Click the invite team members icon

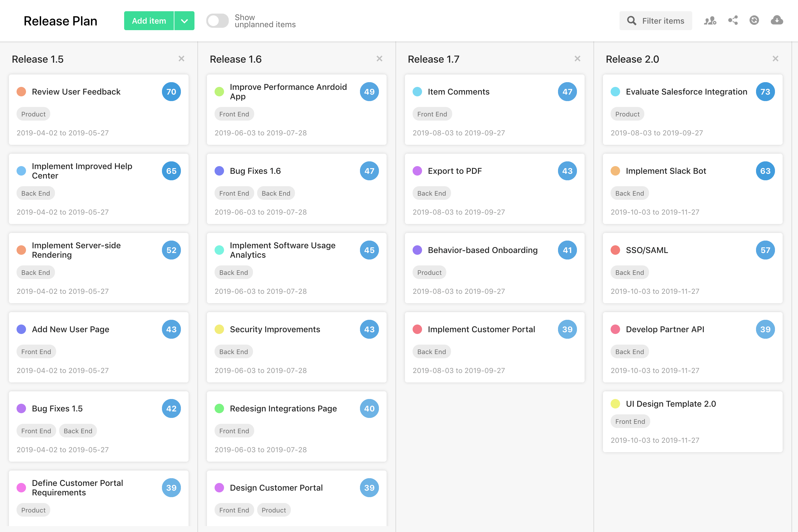pos(710,21)
